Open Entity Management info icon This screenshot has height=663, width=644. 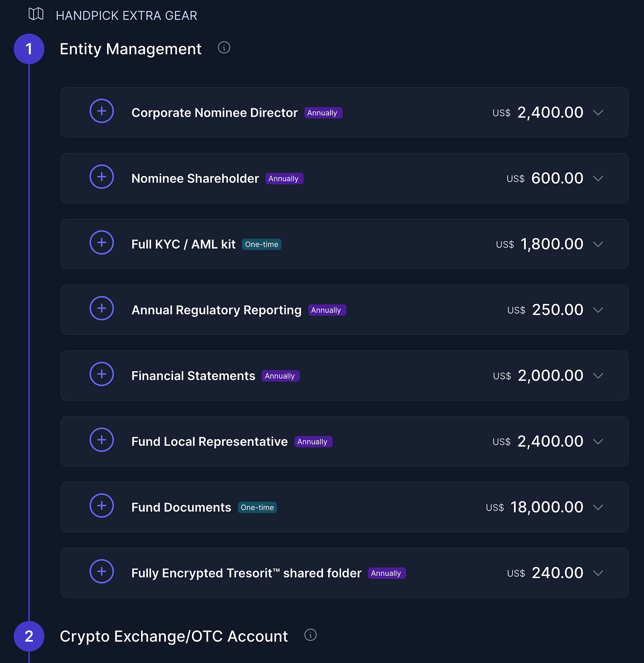tap(224, 47)
